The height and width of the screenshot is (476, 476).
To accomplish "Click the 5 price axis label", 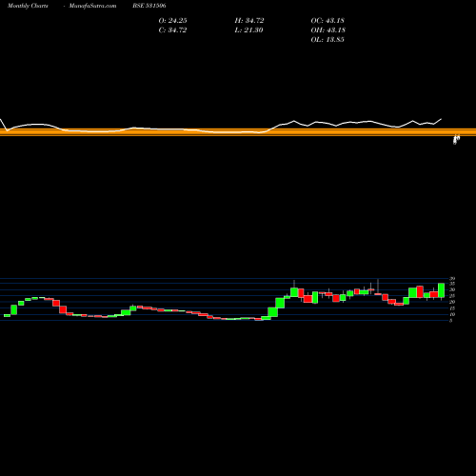I will tap(451, 321).
